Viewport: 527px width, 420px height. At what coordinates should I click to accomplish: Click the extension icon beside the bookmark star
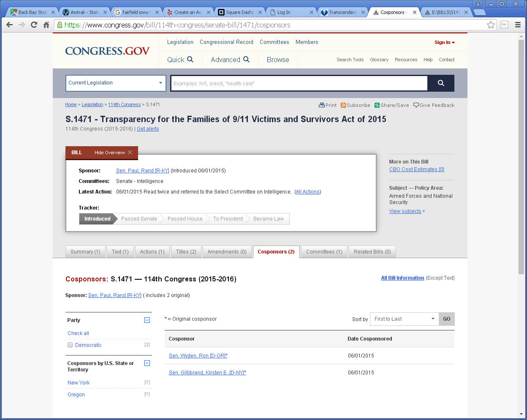click(x=504, y=25)
